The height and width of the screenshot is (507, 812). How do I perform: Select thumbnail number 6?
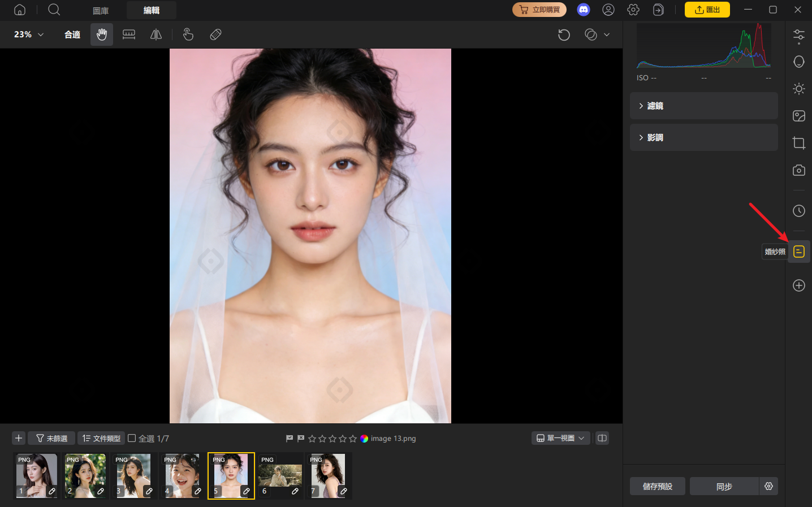(280, 475)
